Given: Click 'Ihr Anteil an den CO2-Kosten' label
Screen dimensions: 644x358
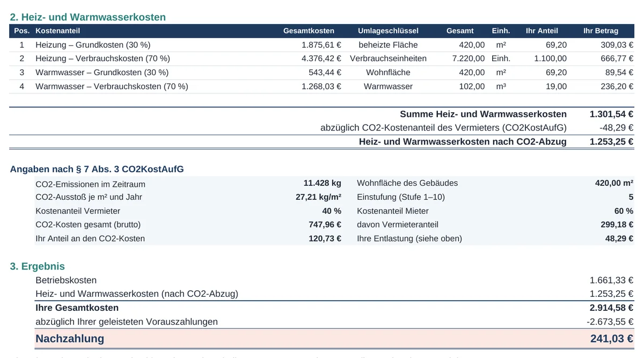Looking at the screenshot, I should point(90,238).
